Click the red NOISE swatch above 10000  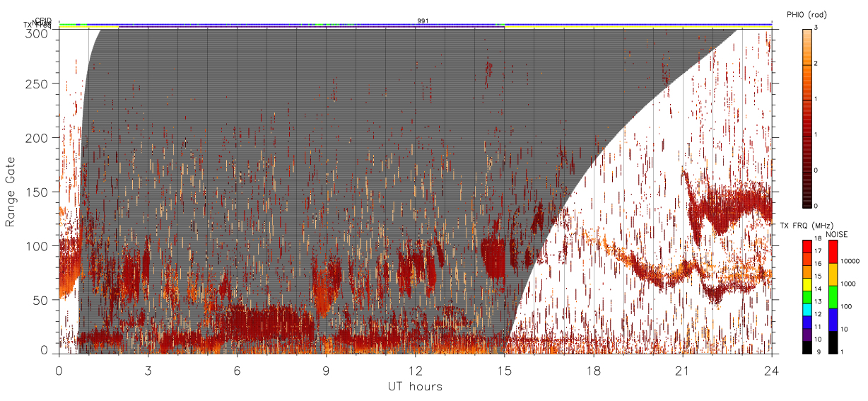tap(833, 252)
